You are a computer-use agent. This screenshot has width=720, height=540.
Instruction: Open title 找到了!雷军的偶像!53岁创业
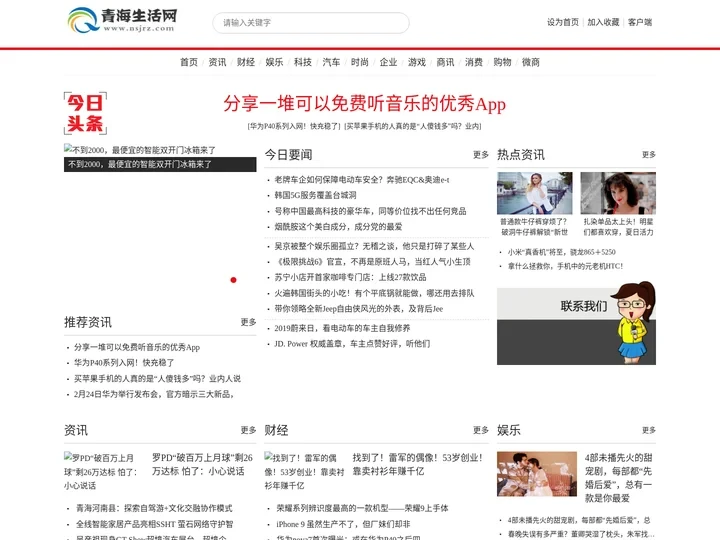click(417, 464)
